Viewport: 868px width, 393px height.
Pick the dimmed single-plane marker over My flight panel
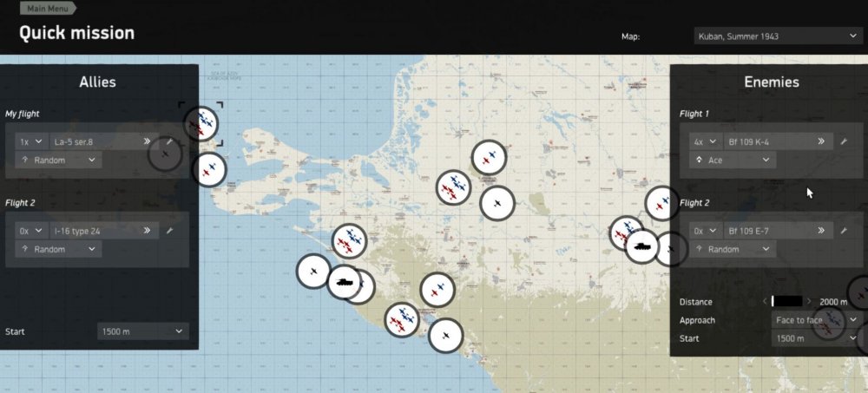click(164, 154)
